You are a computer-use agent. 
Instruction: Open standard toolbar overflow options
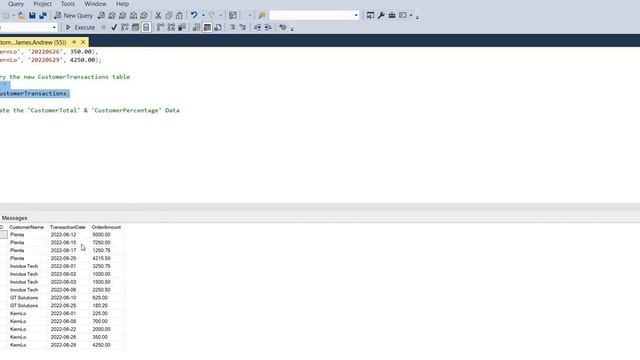(417, 16)
